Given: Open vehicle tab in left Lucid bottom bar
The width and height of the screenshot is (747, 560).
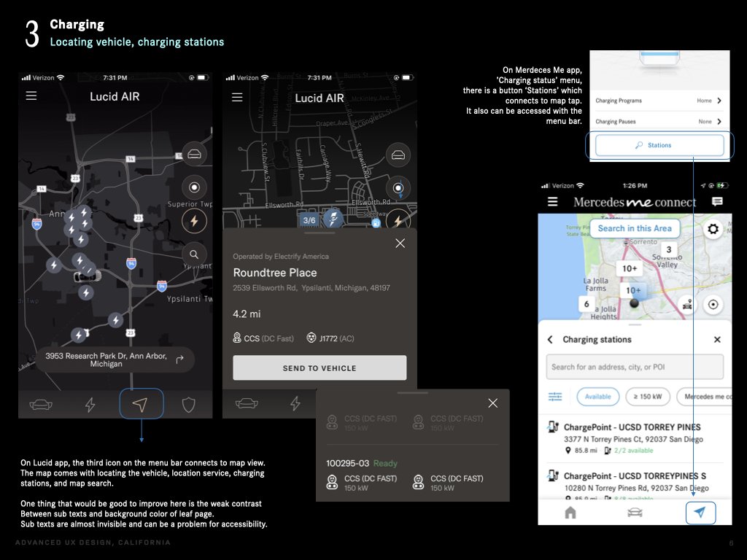Looking at the screenshot, I should pyautogui.click(x=41, y=405).
